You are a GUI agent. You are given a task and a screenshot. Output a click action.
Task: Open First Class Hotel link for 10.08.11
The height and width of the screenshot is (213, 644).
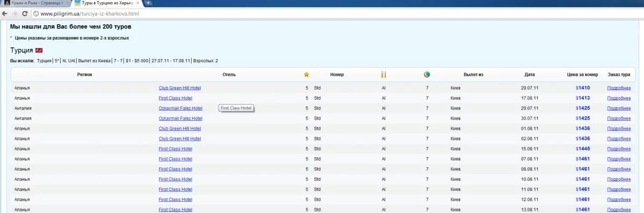[175, 179]
